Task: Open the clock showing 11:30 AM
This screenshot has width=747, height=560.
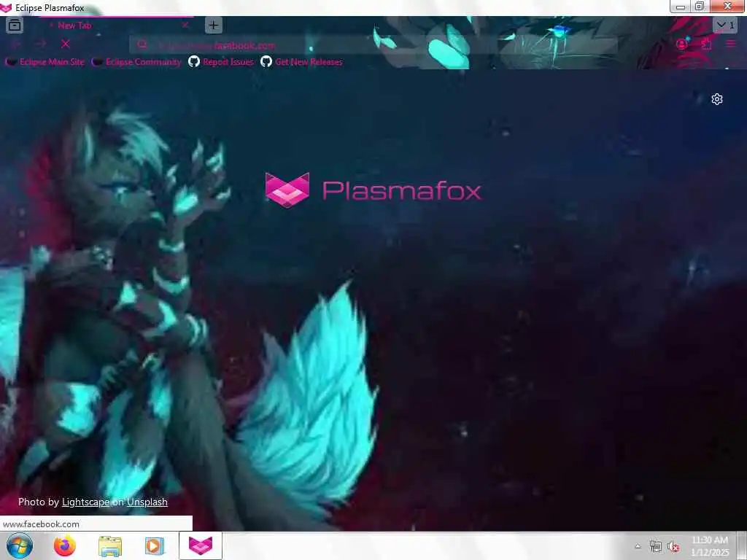Action: [710, 546]
